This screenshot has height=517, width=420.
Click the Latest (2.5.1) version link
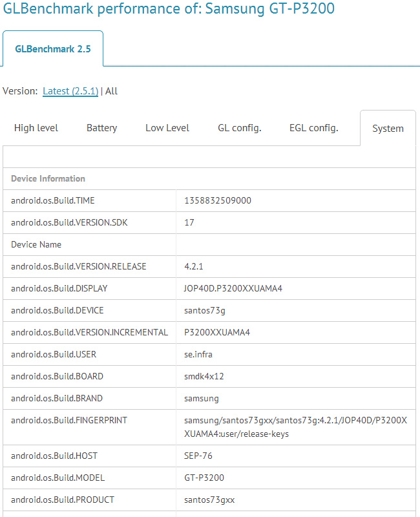(x=70, y=91)
